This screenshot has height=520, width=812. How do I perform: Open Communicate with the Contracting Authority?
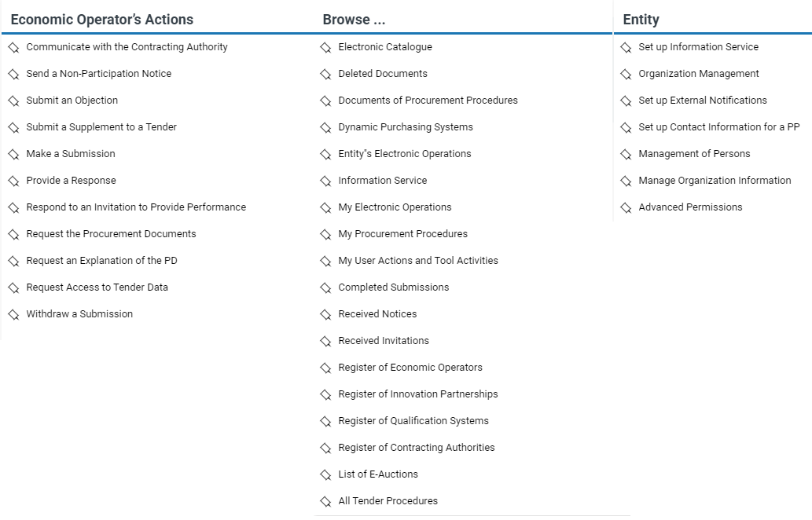pos(127,47)
